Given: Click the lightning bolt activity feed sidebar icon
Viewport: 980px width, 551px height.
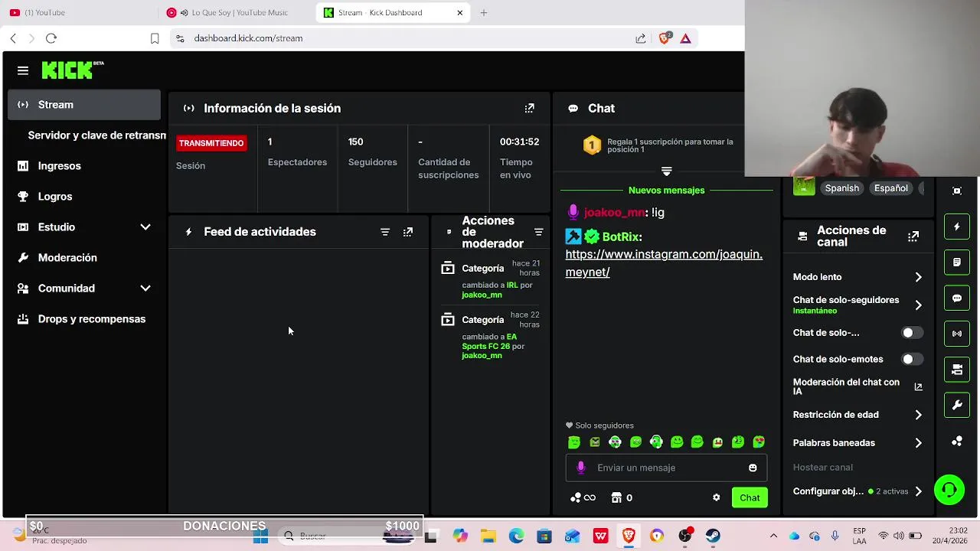Looking at the screenshot, I should (957, 227).
